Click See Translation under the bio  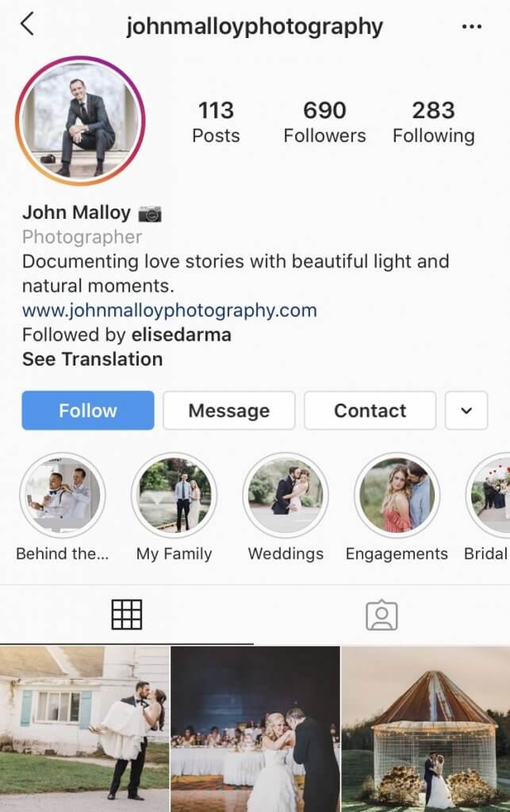[93, 359]
